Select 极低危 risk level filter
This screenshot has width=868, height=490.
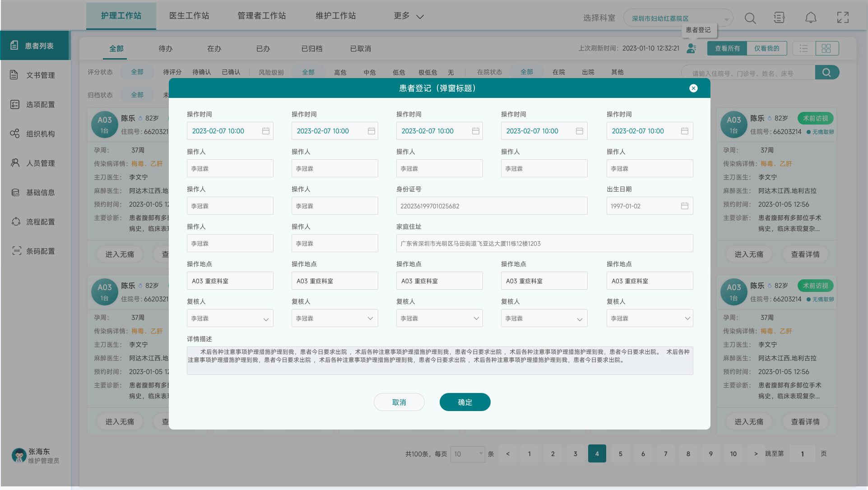tap(428, 72)
